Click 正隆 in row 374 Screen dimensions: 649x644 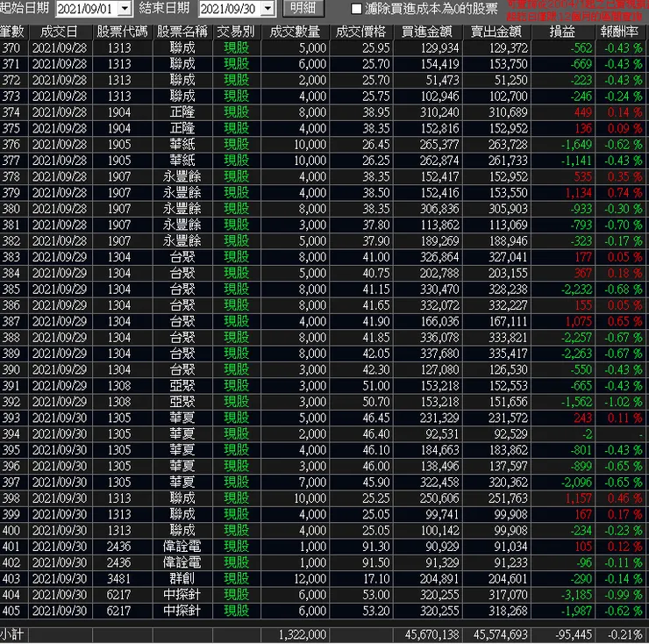[182, 112]
